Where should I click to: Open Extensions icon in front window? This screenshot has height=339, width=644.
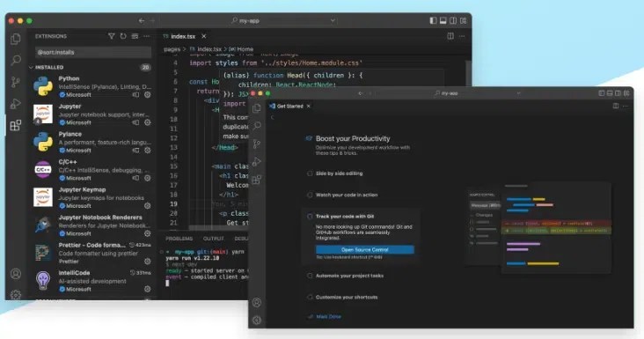coord(257,180)
